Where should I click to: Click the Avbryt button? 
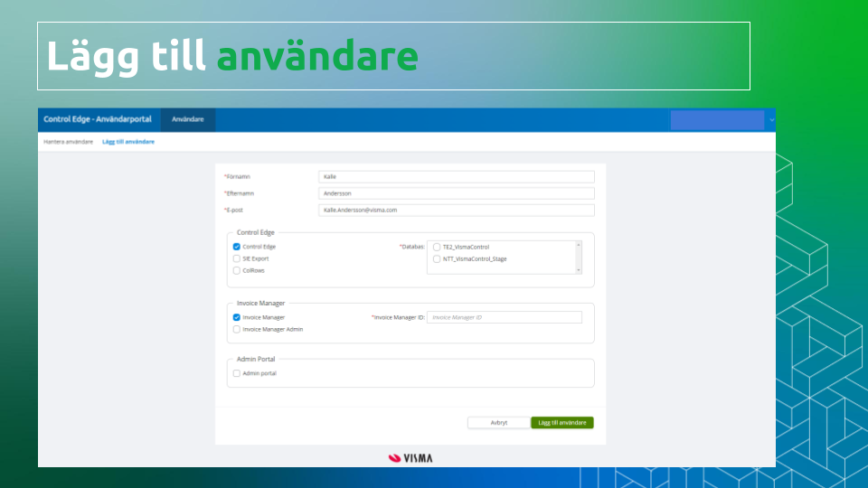coord(499,423)
